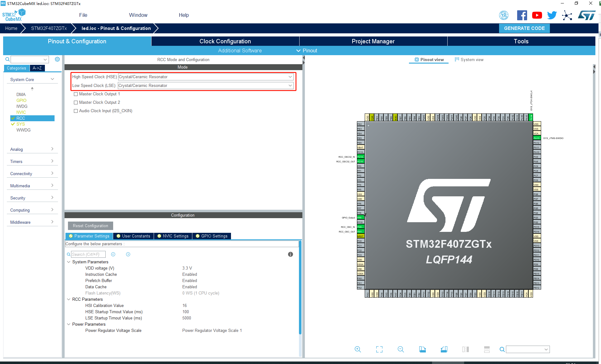Click the ST logo icon
Image resolution: width=601 pixels, height=364 pixels.
click(587, 15)
